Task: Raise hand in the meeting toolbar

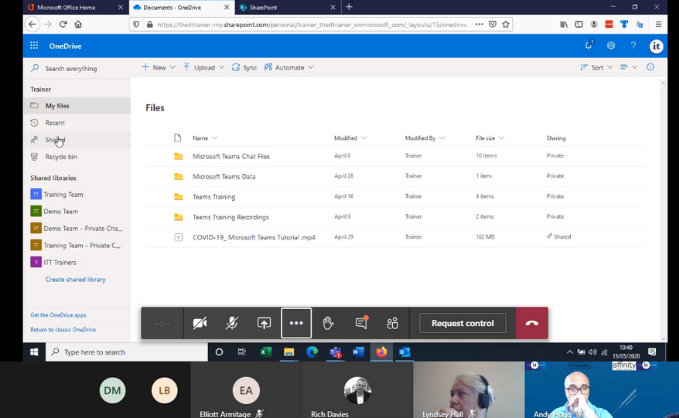Action: click(328, 323)
